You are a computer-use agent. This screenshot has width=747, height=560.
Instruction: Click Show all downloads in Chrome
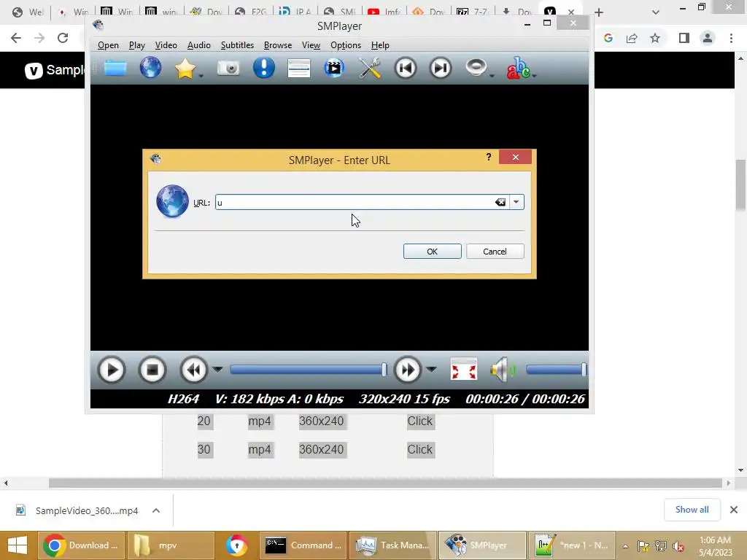pos(692,510)
